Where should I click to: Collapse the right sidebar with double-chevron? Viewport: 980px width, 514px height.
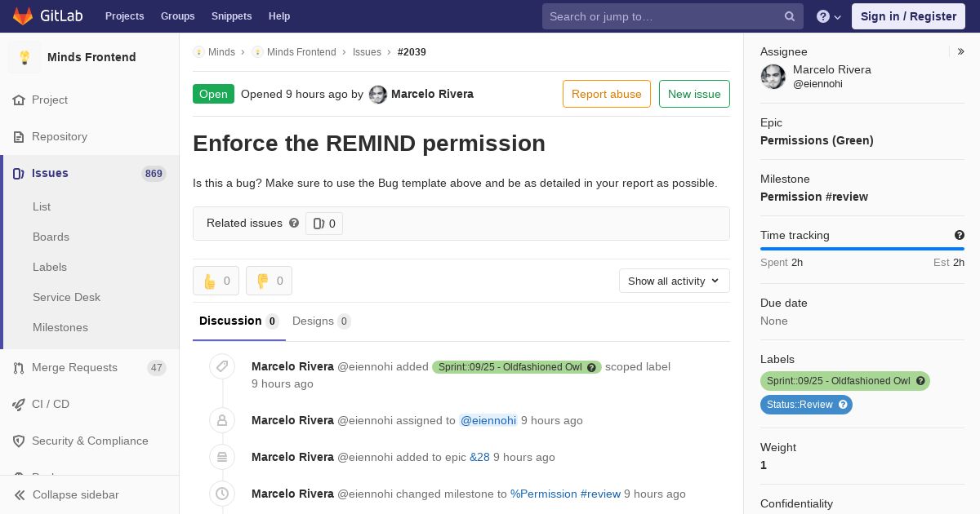pyautogui.click(x=960, y=51)
